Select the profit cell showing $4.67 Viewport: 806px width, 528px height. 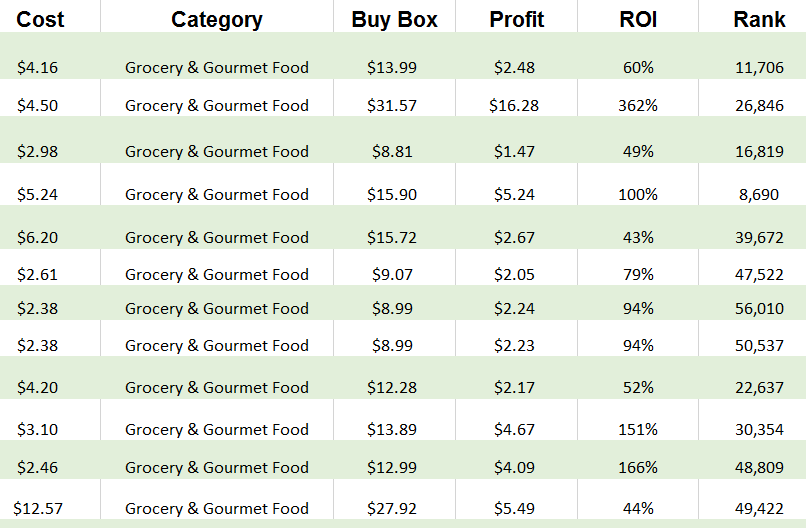tap(514, 430)
